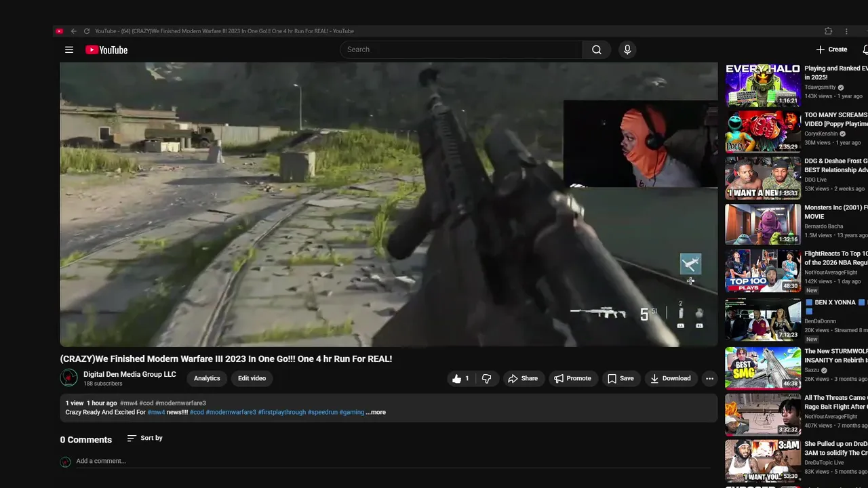This screenshot has width=868, height=488.
Task: Open Poppy Playtime screams video thumbnail
Action: 763,131
